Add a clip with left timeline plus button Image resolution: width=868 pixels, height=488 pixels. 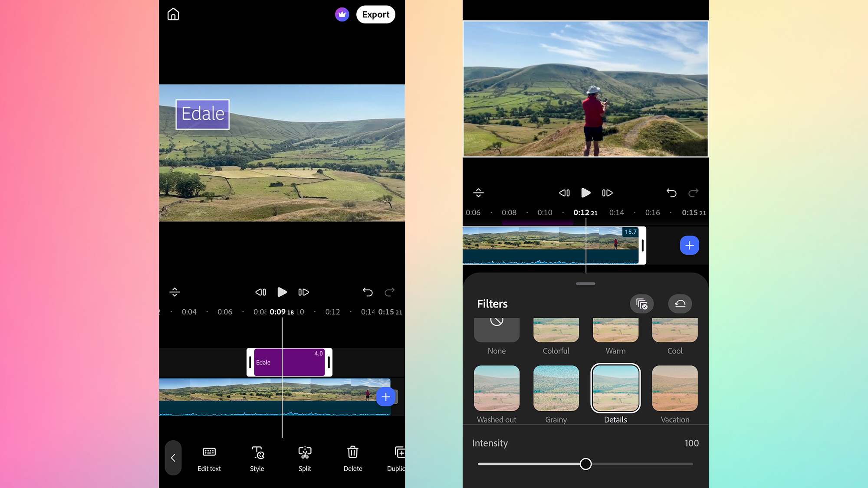pos(386,396)
